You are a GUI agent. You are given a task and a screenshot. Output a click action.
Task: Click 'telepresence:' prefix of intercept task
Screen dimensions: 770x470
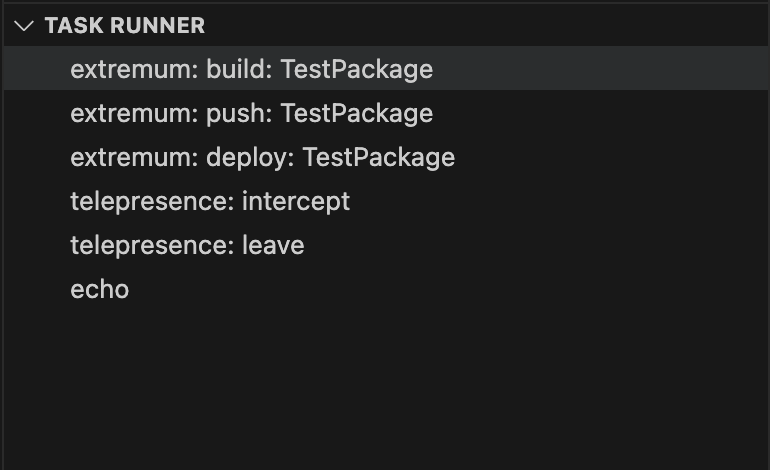click(x=152, y=202)
